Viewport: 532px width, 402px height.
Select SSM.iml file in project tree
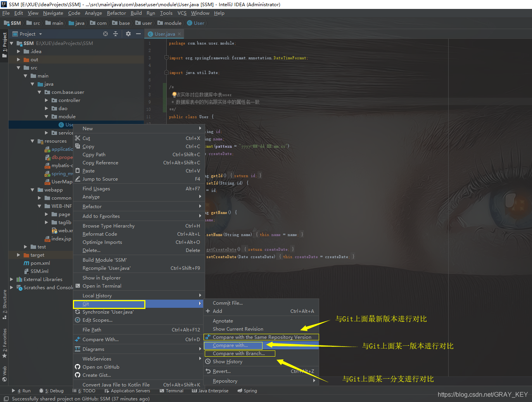click(36, 271)
